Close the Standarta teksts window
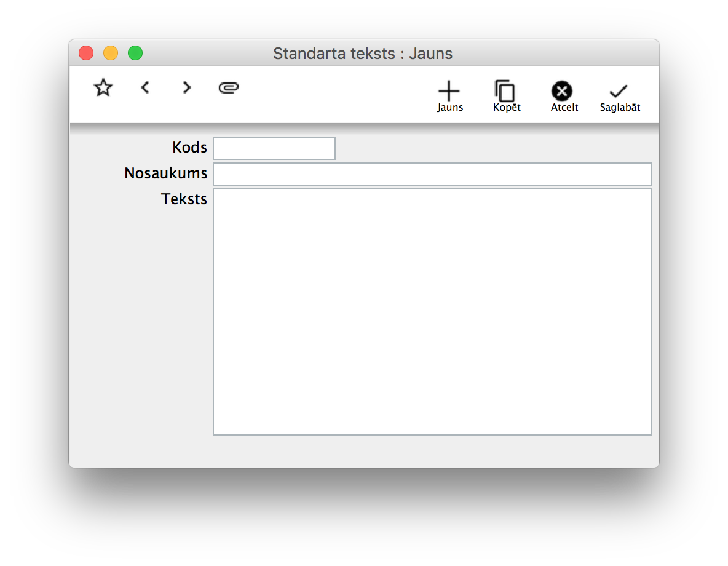Viewport: 728px width, 566px height. tap(86, 54)
